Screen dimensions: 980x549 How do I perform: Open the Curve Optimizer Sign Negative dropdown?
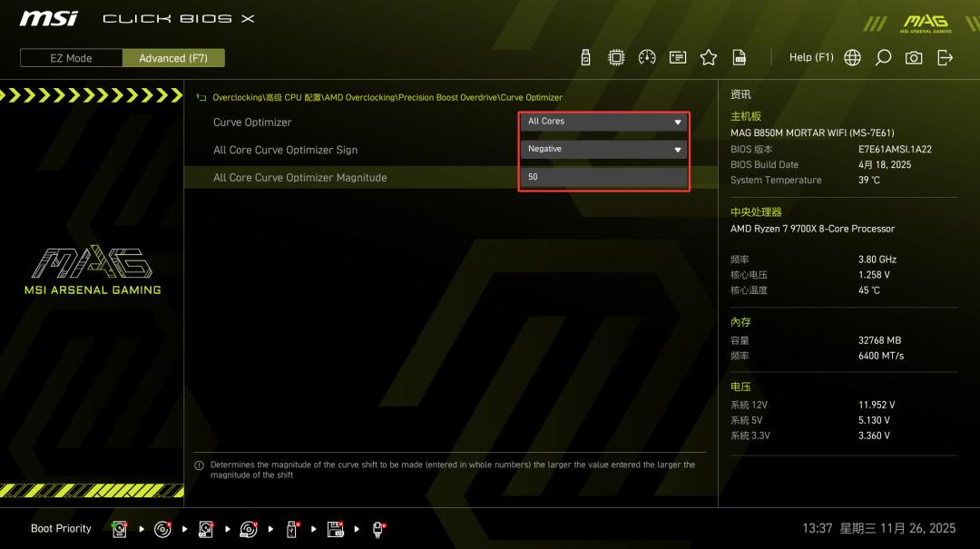tap(603, 149)
